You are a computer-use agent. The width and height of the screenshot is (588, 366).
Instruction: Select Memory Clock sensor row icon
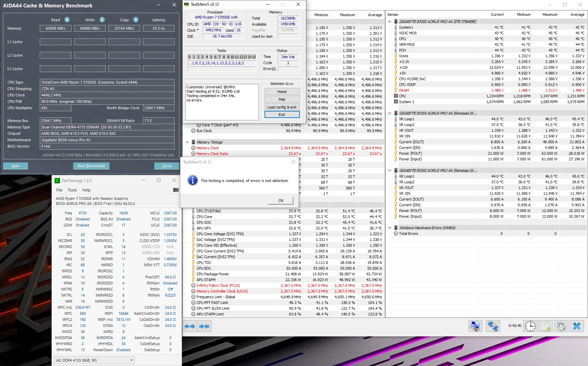point(193,148)
